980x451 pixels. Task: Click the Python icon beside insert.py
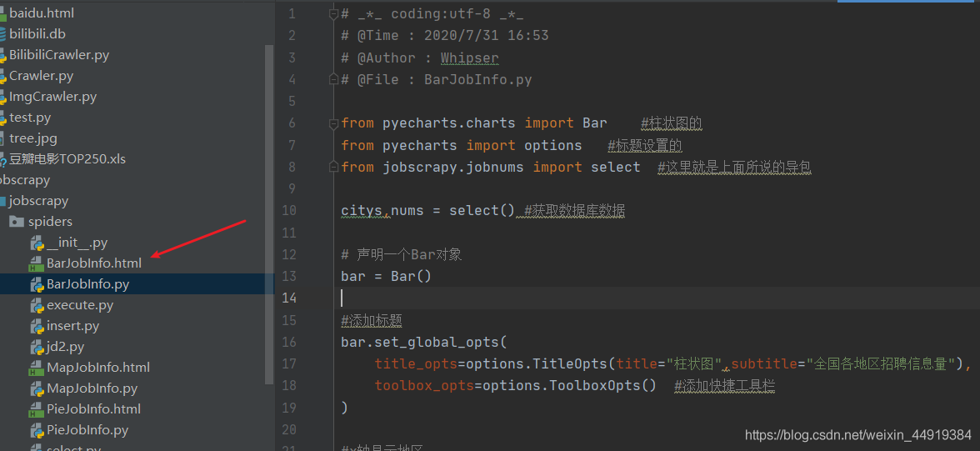[x=37, y=326]
